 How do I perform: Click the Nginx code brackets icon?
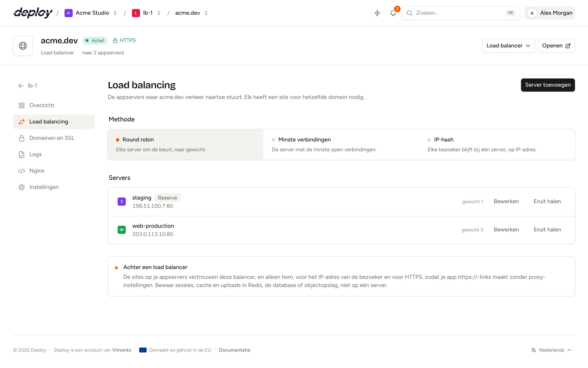coord(22,171)
